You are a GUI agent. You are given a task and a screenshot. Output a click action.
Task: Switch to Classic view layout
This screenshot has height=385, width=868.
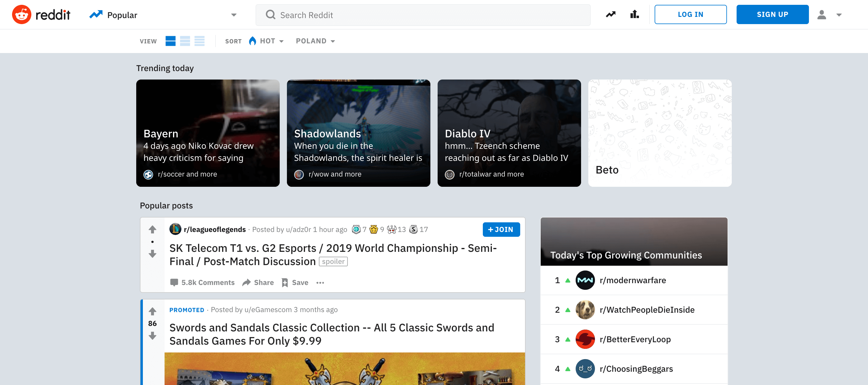[185, 41]
